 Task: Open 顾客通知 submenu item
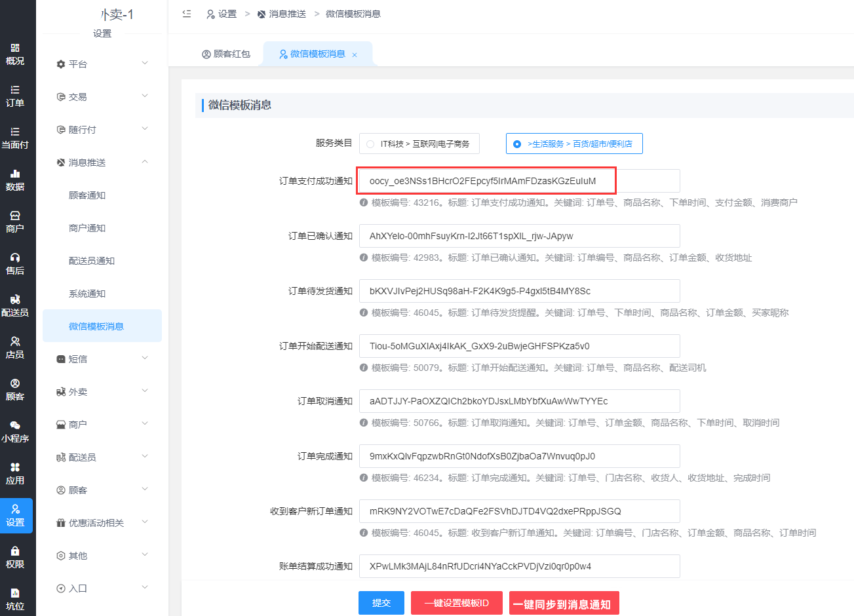(x=102, y=195)
